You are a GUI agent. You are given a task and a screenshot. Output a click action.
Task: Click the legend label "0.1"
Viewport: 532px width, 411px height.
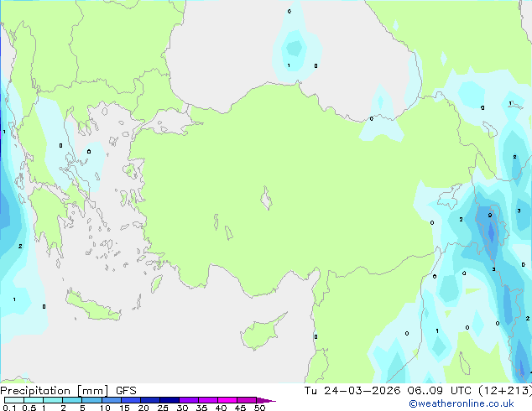click(9, 408)
